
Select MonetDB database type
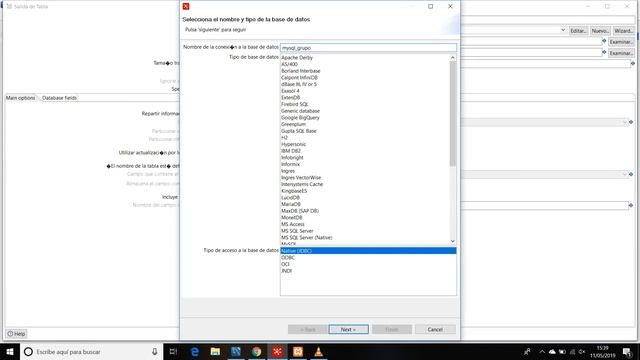coord(292,218)
